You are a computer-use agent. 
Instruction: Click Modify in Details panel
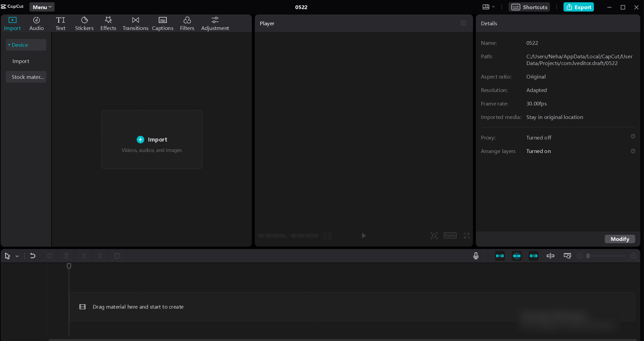pyautogui.click(x=620, y=239)
